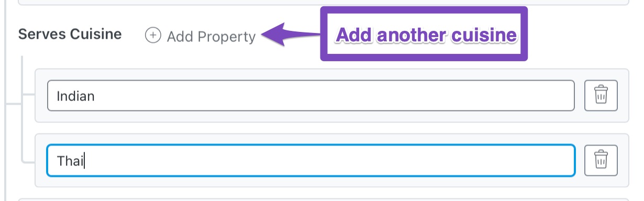Image resolution: width=644 pixels, height=201 pixels.
Task: Delete the Indian cuisine with its trash icon
Action: click(x=601, y=96)
